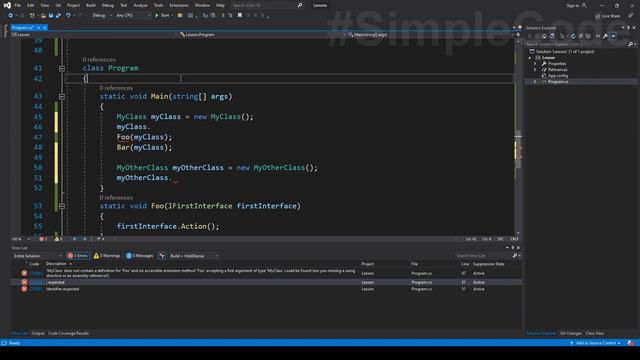This screenshot has height=360, width=640.
Task: Click the Undo arrow icon
Action: click(68, 16)
